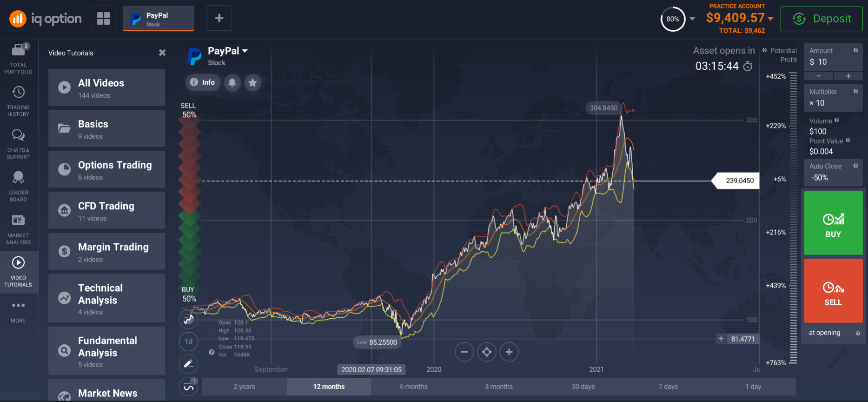Screen dimensions: 868x402
Task: Open the Auto Close -50% setting
Action: pyautogui.click(x=833, y=172)
